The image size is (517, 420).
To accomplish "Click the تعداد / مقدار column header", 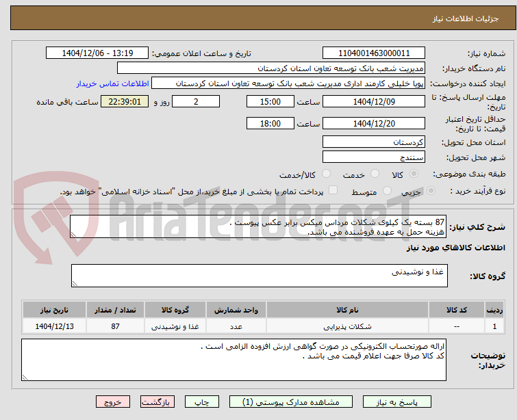I will coord(115,310).
